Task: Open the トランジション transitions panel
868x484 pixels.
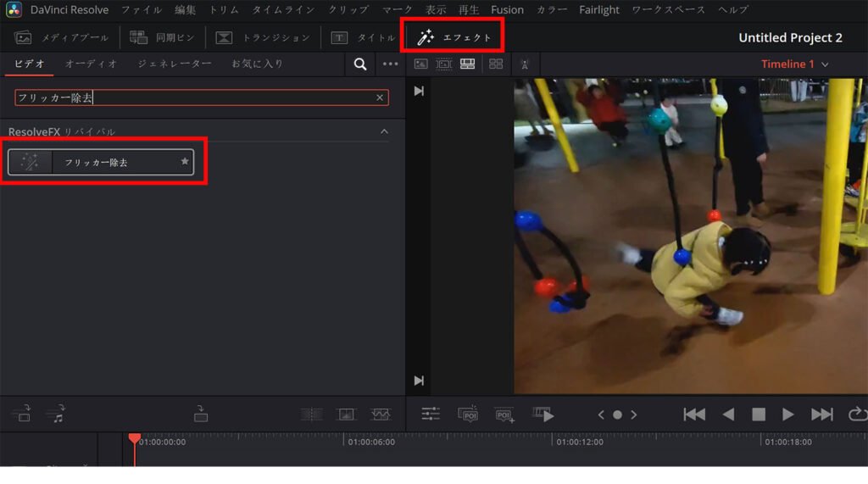Action: (262, 38)
